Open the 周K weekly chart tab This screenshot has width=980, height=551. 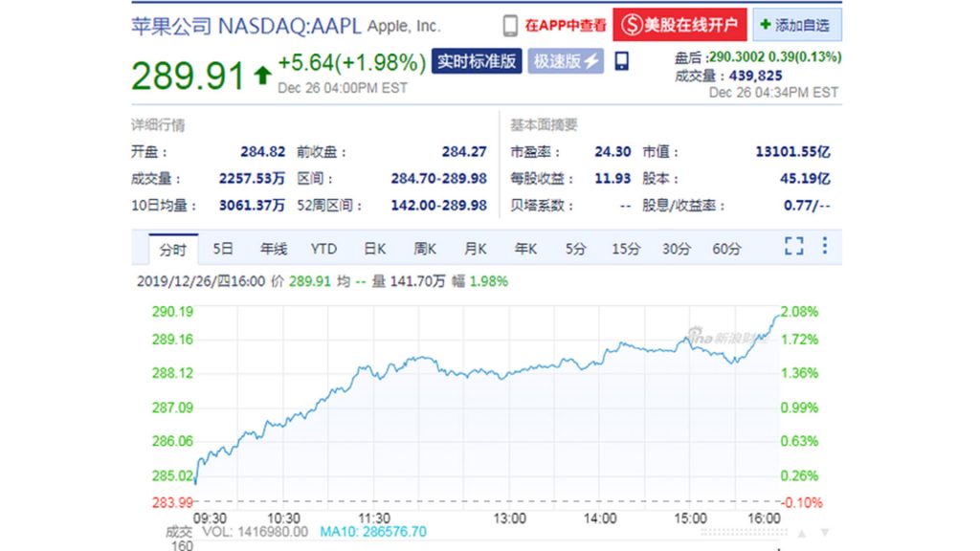coord(425,249)
